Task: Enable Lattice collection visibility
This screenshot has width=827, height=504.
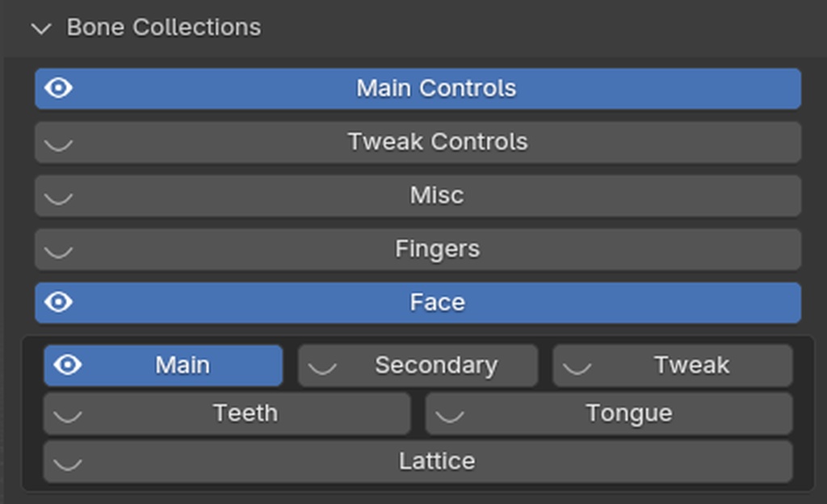Action: tap(68, 463)
